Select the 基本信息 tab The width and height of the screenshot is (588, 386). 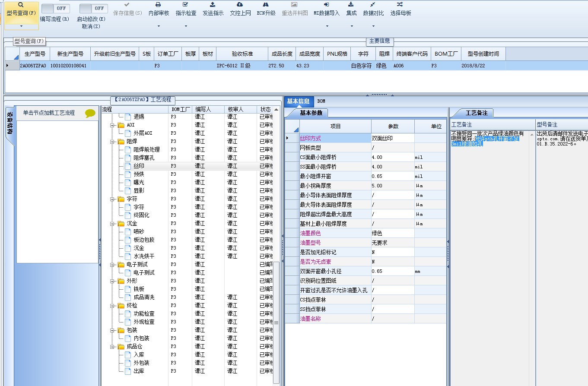coord(298,101)
